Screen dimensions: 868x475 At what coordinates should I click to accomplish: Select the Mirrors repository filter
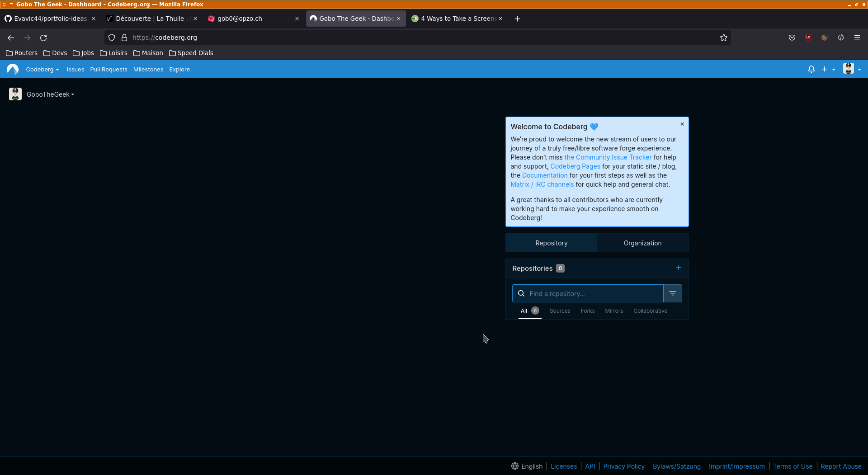click(614, 311)
